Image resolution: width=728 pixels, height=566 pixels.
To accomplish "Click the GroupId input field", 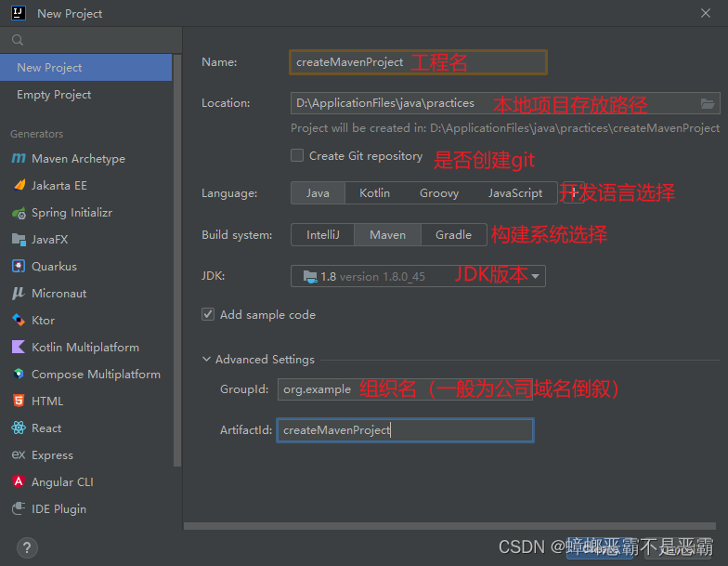I will pos(405,388).
